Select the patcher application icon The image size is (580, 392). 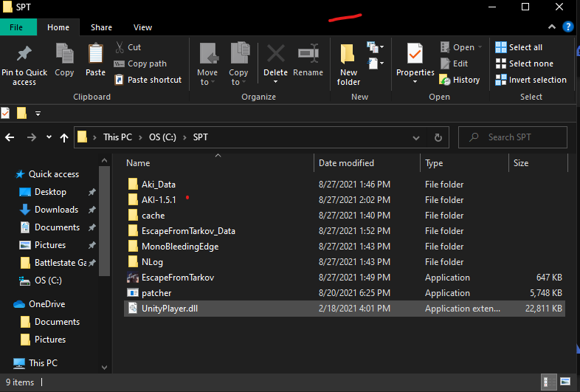(x=133, y=293)
